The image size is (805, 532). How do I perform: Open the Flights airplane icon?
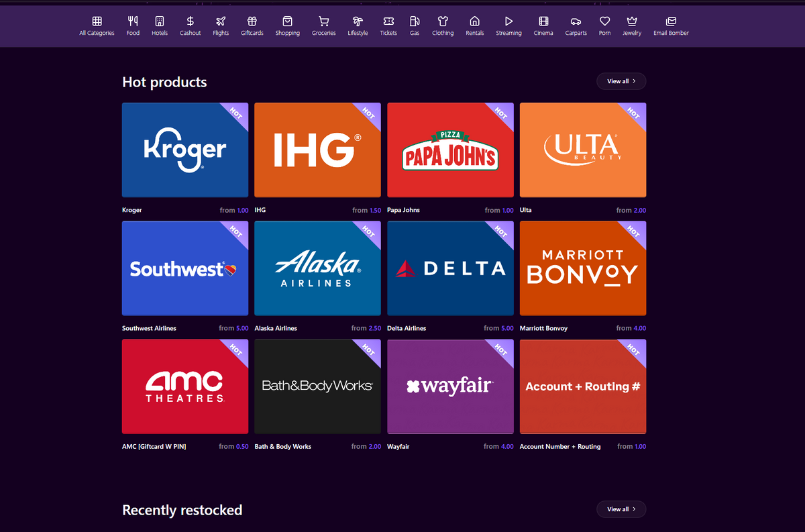(x=221, y=21)
